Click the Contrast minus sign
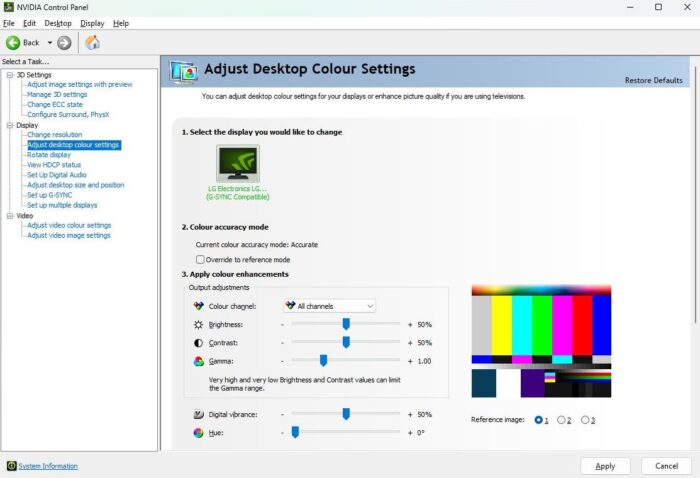700x478 pixels. (x=282, y=343)
